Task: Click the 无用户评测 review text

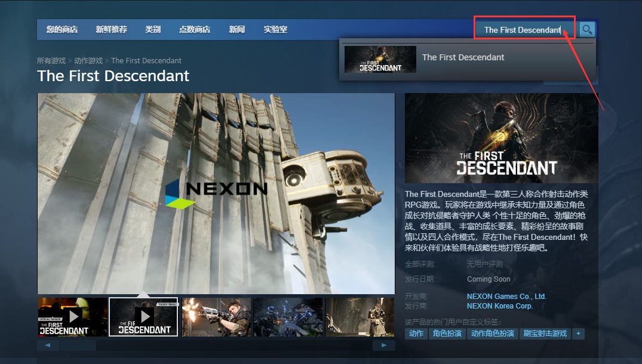Action: click(x=485, y=264)
